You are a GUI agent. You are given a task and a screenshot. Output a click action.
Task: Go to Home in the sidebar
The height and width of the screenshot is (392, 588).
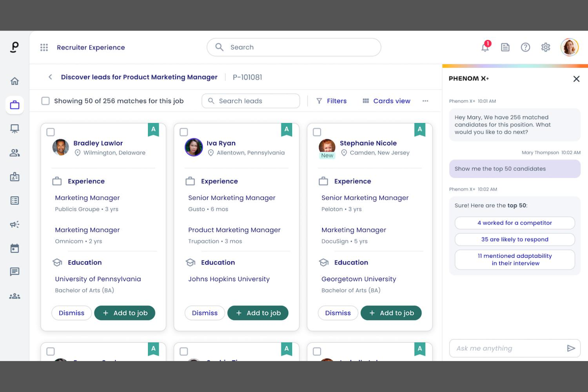pos(15,81)
